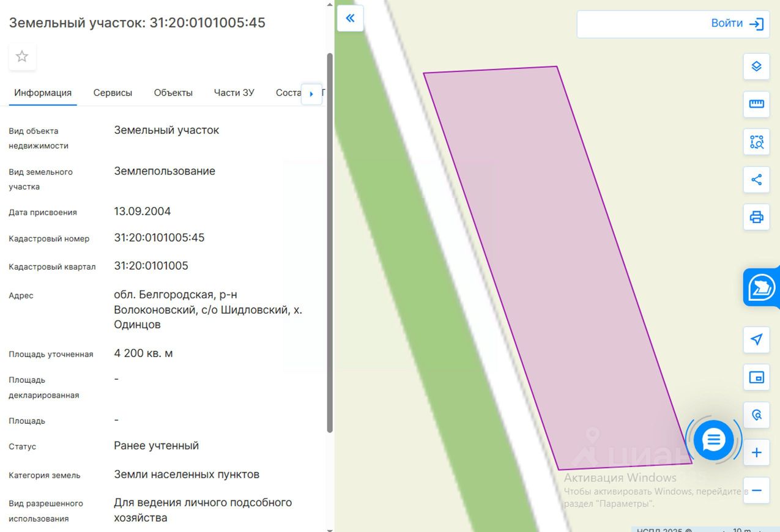Image resolution: width=780 pixels, height=532 pixels.
Task: Click the Площадь декларированная label
Action: click(44, 388)
